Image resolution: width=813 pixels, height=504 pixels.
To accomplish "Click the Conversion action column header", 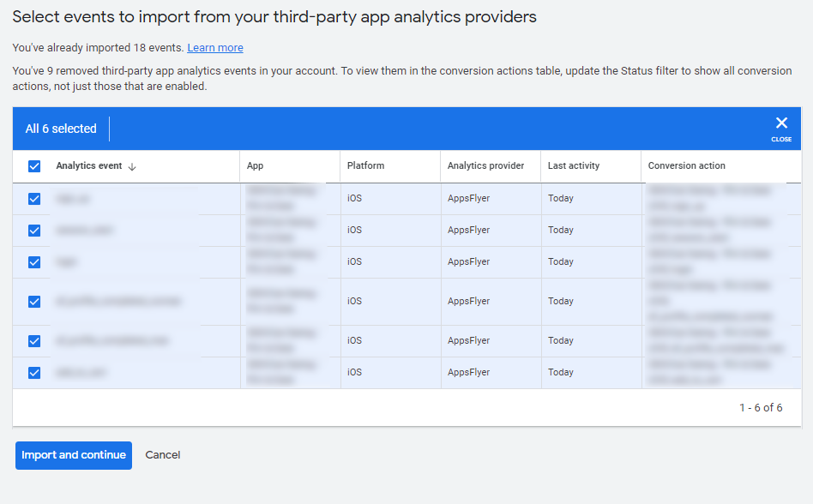I will (x=686, y=165).
